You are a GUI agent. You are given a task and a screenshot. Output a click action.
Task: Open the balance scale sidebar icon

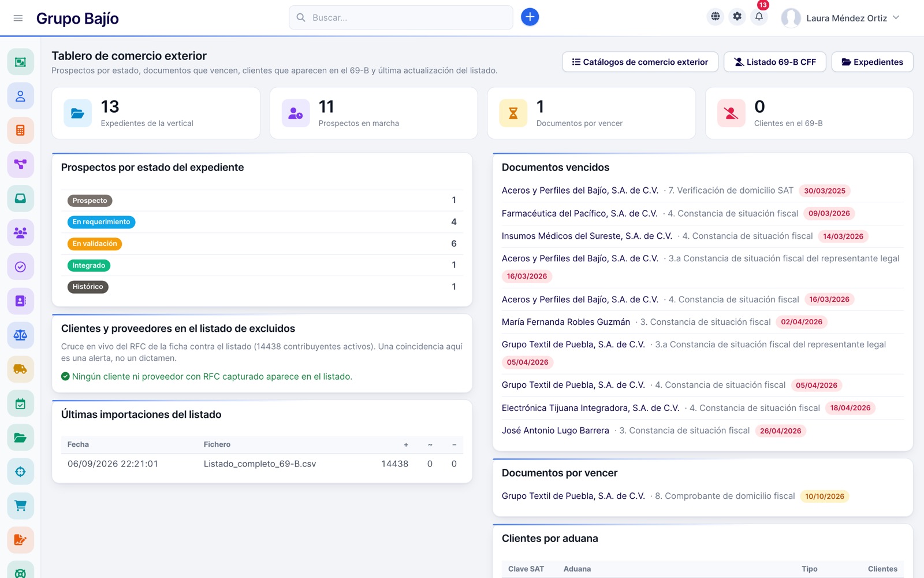coord(20,335)
